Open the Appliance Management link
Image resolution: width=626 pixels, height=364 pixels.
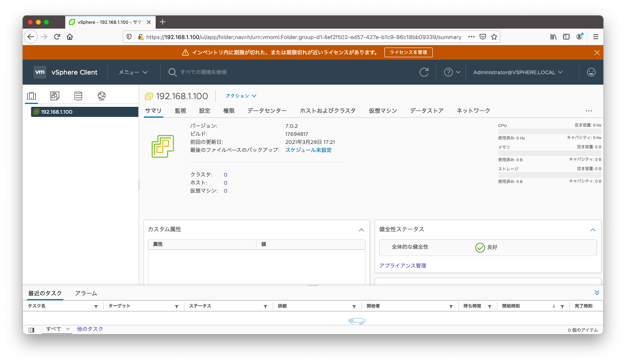click(403, 266)
